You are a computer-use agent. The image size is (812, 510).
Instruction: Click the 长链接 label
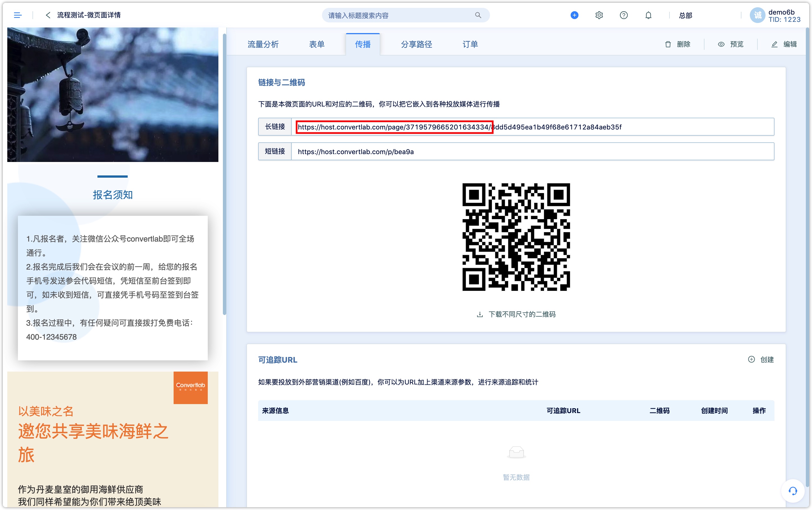275,127
